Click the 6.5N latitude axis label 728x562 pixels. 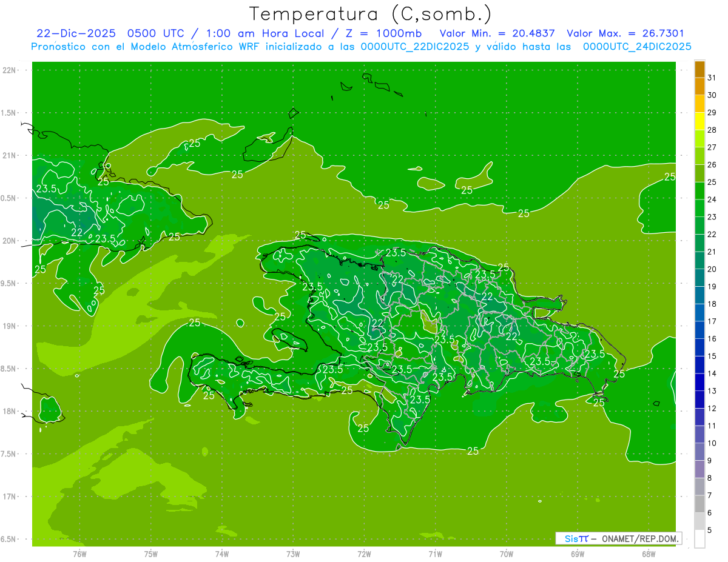pyautogui.click(x=9, y=539)
